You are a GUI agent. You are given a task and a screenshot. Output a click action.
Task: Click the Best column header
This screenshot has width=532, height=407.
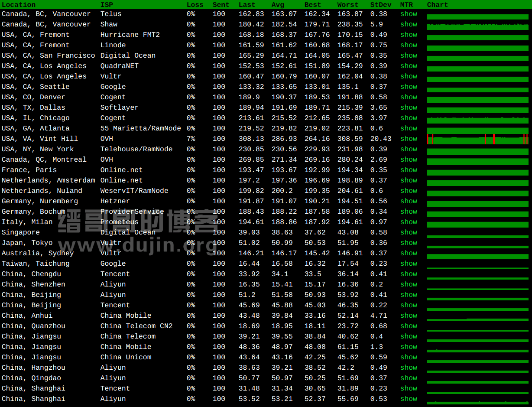[313, 5]
